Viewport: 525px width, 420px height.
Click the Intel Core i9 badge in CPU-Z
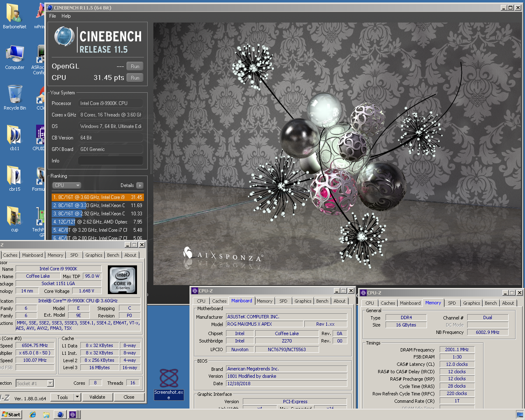[x=122, y=280]
